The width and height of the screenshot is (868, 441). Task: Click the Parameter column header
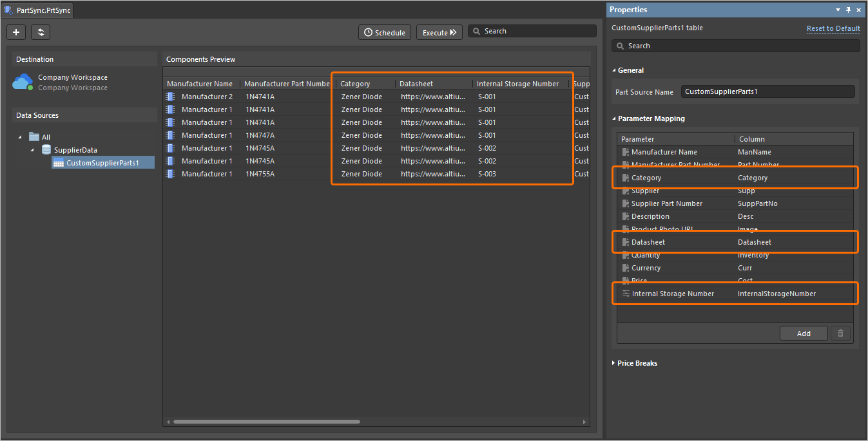676,139
